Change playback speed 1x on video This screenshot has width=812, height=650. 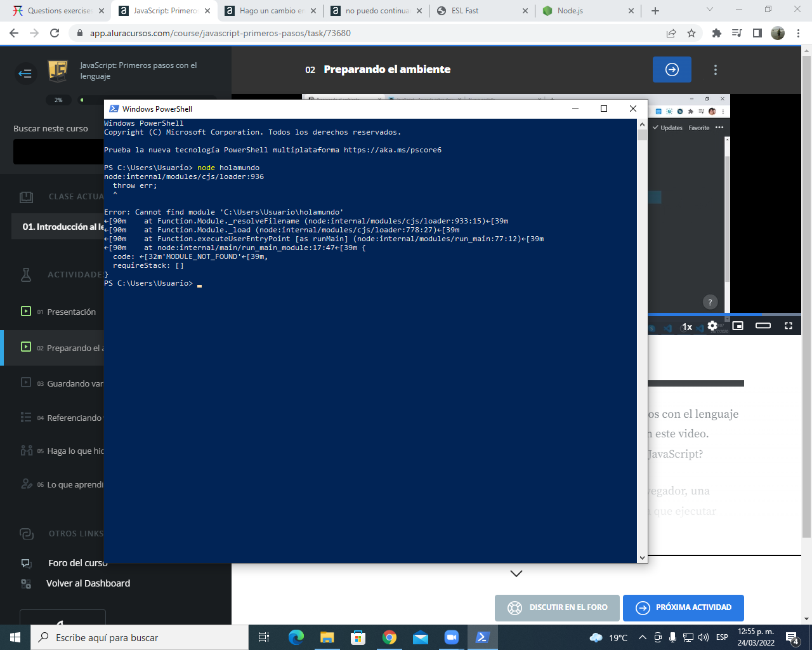pos(687,327)
